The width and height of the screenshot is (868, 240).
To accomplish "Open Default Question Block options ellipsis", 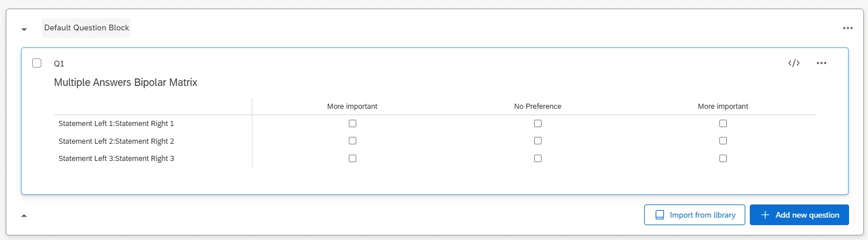I will click(848, 27).
